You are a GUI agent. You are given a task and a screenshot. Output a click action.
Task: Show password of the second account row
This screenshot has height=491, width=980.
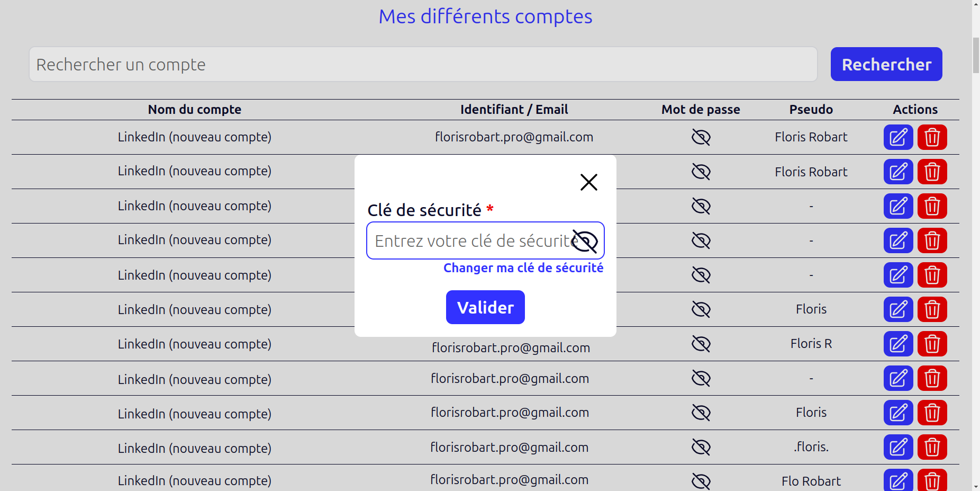click(x=700, y=172)
